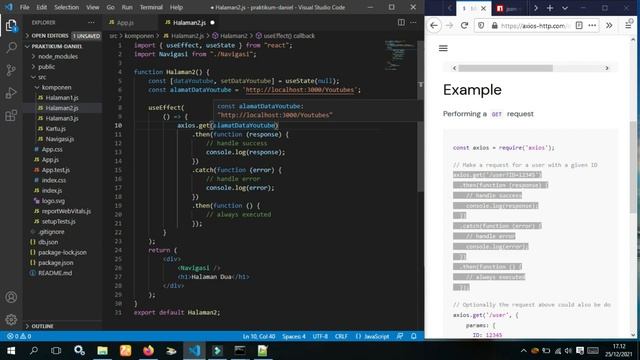Open the Explorer view in activity bar
The image size is (640, 360).
(11, 26)
